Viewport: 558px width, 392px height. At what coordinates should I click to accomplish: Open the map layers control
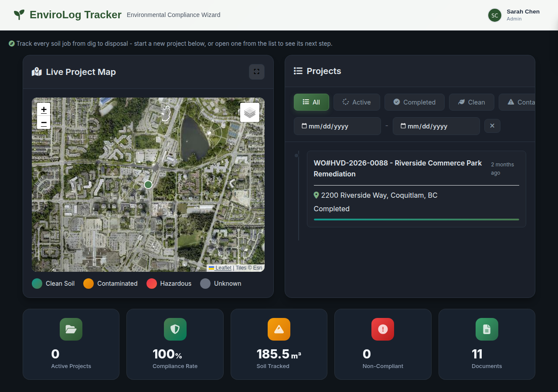(250, 112)
